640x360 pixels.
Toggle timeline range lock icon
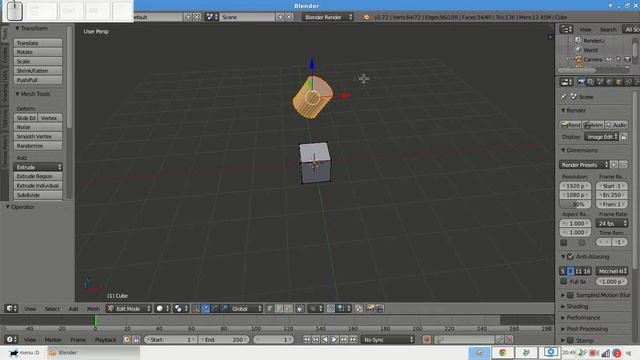pyautogui.click(x=136, y=339)
